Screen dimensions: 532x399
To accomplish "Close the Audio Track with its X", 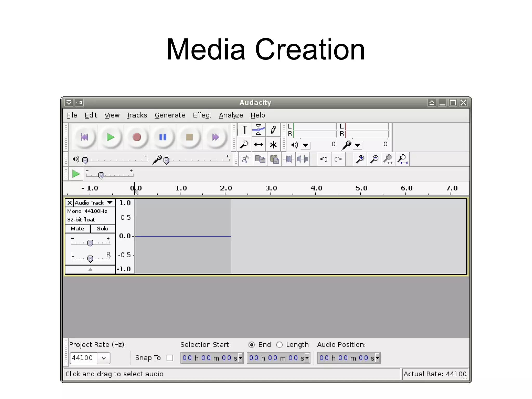I will [x=69, y=203].
